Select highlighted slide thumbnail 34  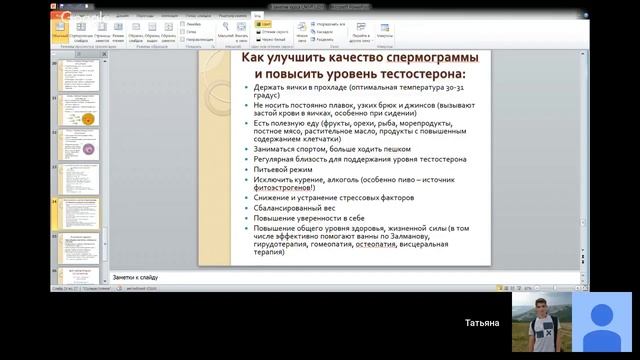(x=79, y=214)
